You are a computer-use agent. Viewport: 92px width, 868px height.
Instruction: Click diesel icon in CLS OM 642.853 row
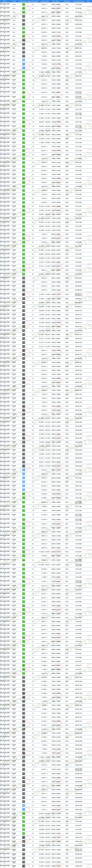24,20
